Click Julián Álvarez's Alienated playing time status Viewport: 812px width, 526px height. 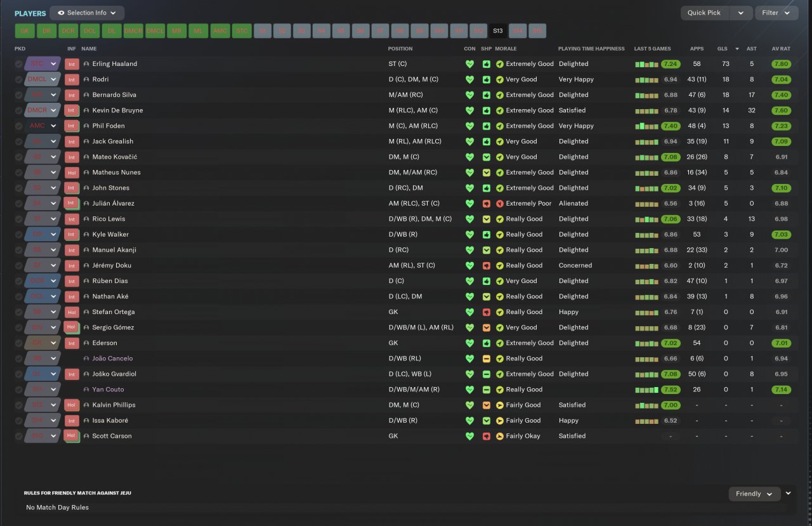coord(573,204)
